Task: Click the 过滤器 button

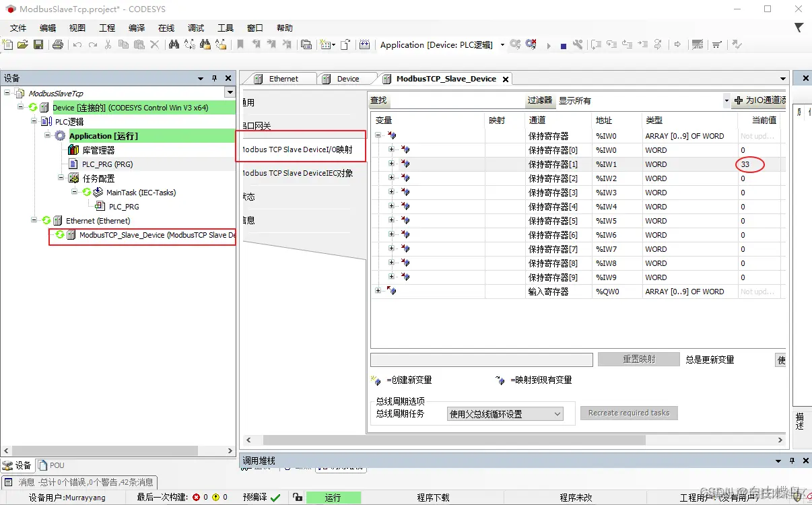Action: (x=540, y=100)
